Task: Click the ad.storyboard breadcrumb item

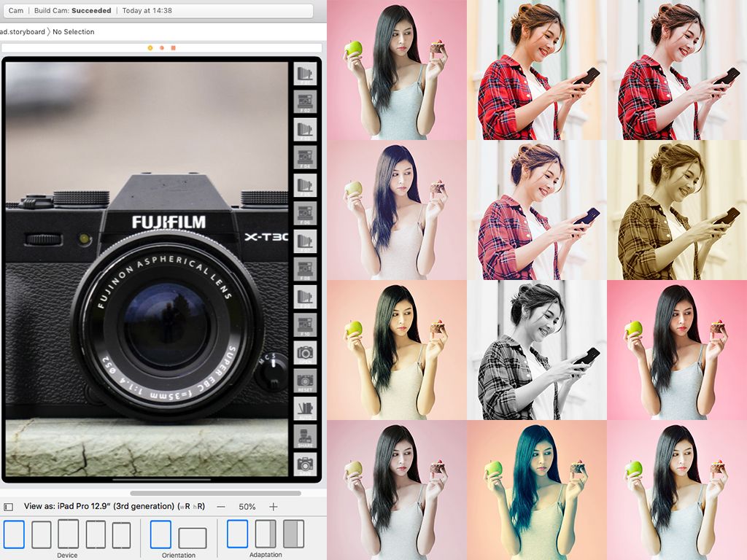Action: 23,32
